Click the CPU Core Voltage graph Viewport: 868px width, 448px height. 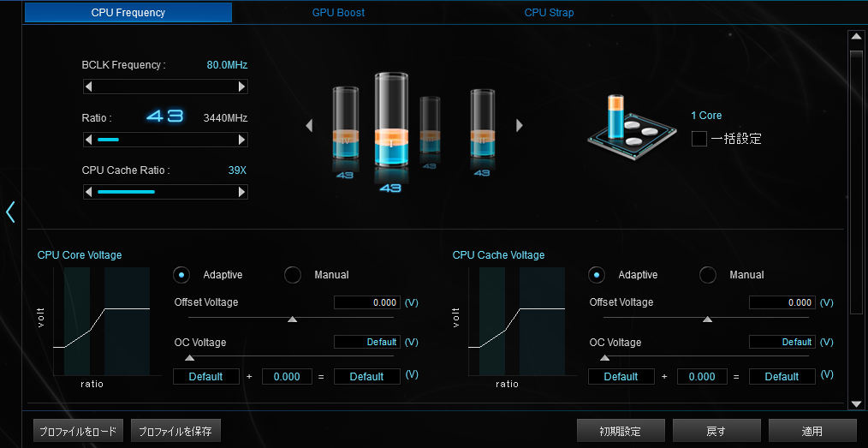tap(101, 321)
